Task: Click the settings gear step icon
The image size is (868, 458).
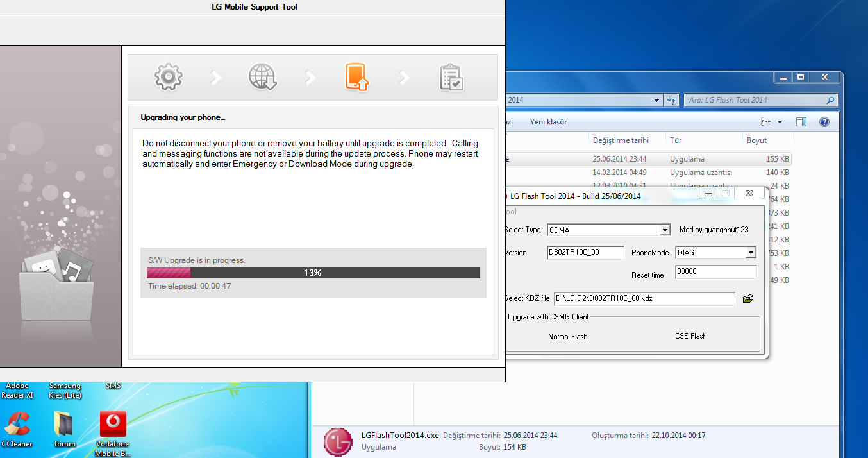Action: pyautogui.click(x=169, y=77)
